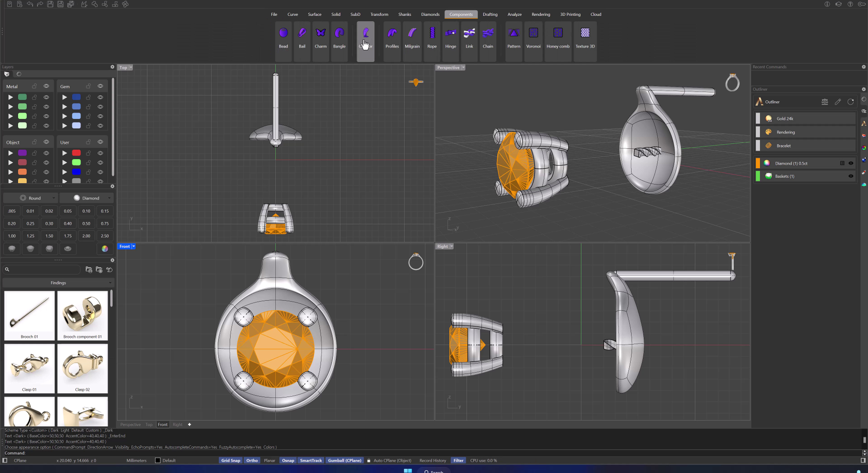Viewport: 868px width, 473px height.
Task: Click the Gold 24k material entry
Action: (785, 118)
